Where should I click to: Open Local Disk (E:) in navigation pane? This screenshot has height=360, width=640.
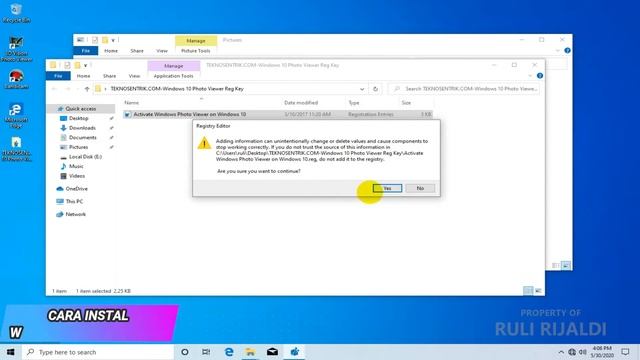(x=85, y=157)
